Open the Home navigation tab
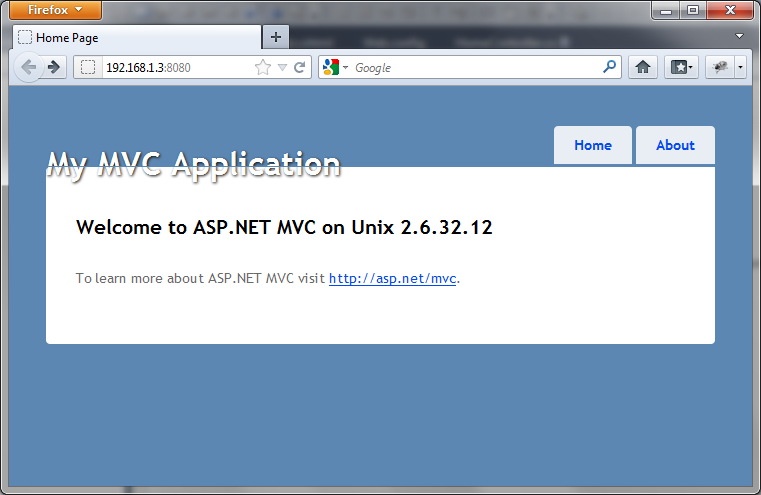The image size is (761, 495). (x=593, y=145)
